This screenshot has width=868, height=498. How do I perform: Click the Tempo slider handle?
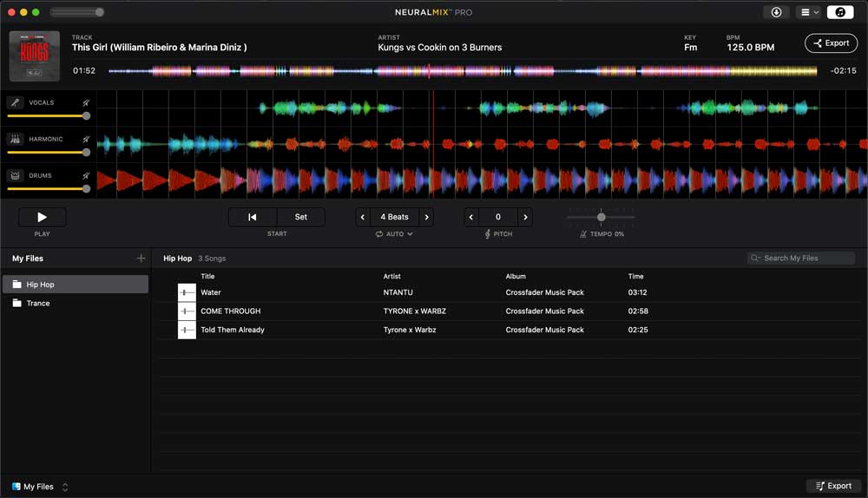tap(601, 217)
